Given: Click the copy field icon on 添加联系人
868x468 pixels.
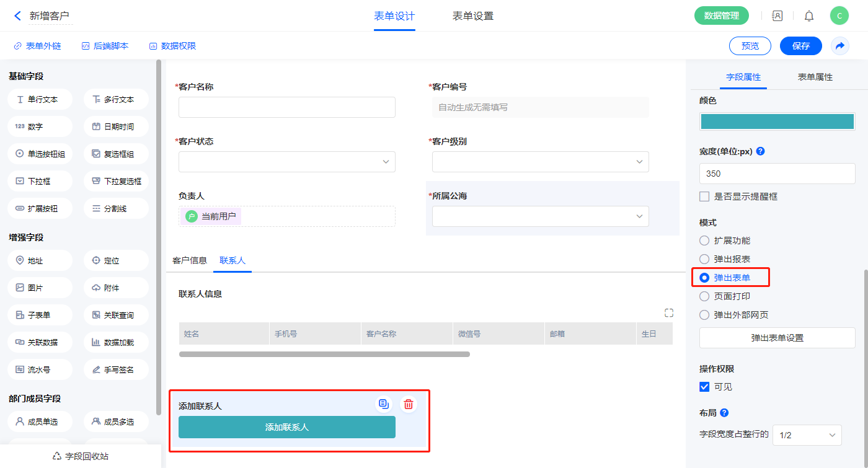Looking at the screenshot, I should 384,404.
